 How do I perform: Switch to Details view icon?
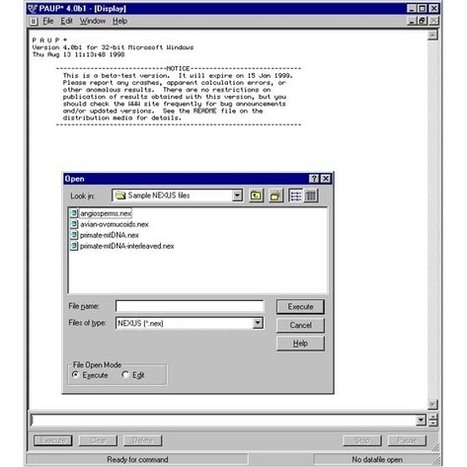tap(311, 196)
